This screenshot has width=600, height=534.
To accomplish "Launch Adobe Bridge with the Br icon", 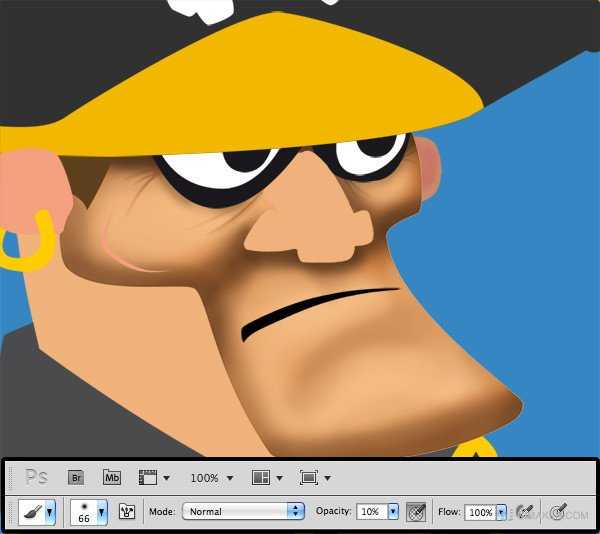I will [75, 478].
